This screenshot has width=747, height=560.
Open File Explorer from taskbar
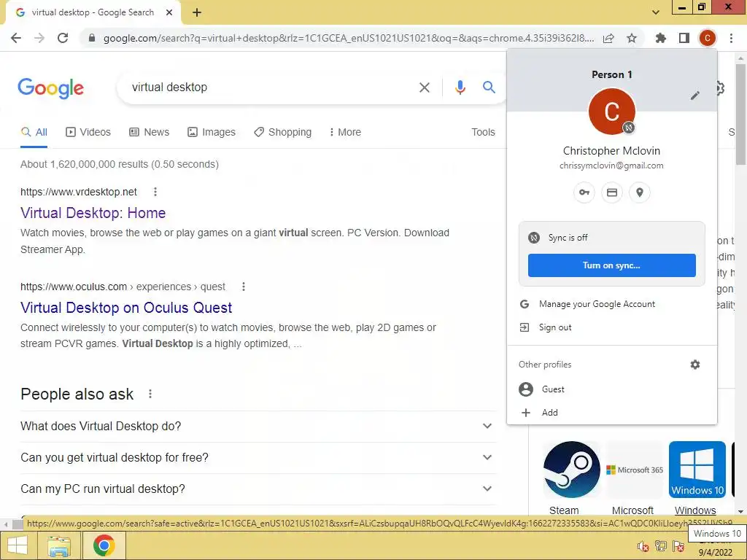coord(59,545)
